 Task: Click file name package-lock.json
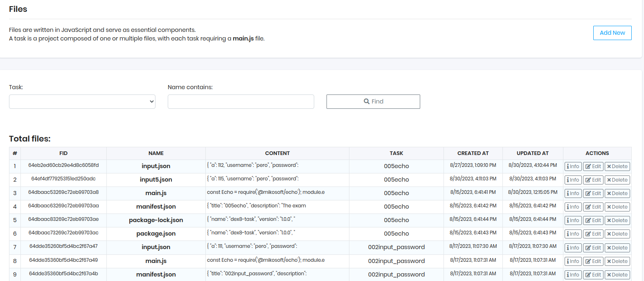[x=156, y=220]
